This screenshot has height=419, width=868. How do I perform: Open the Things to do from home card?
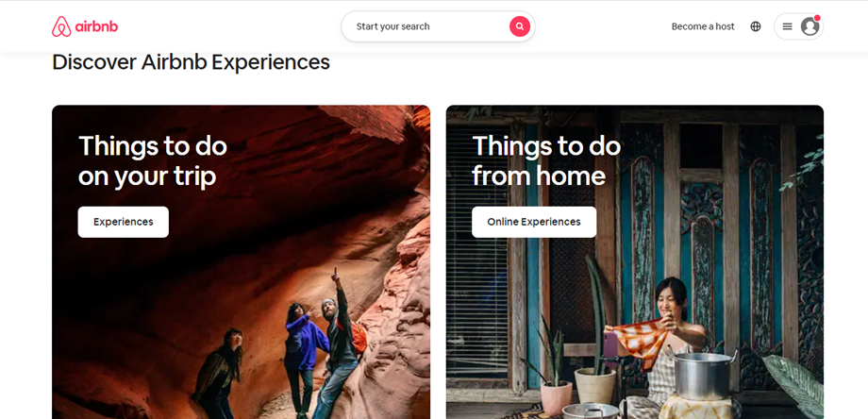(x=635, y=261)
